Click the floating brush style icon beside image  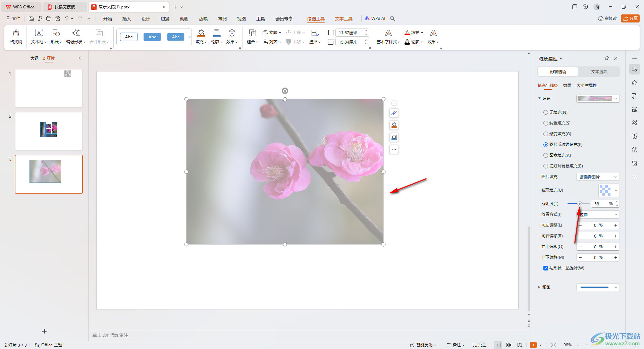(394, 113)
